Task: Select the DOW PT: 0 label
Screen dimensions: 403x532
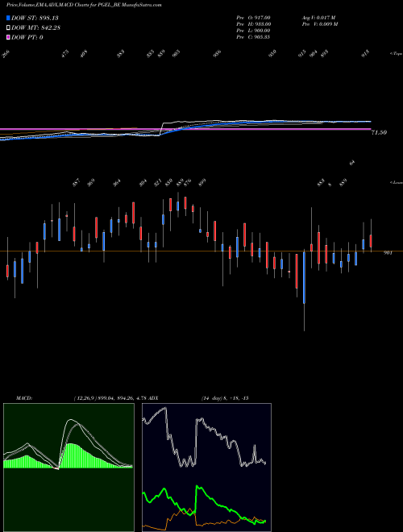Action: (27, 37)
